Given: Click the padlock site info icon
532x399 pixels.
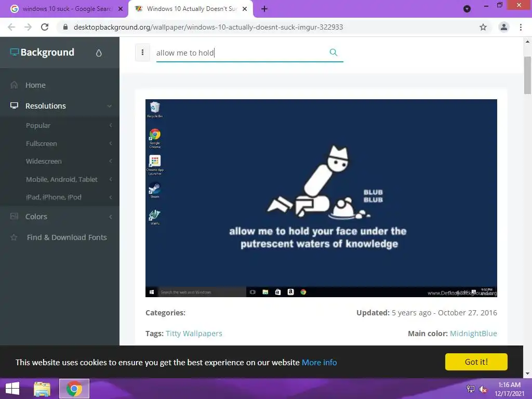Looking at the screenshot, I should (x=65, y=27).
